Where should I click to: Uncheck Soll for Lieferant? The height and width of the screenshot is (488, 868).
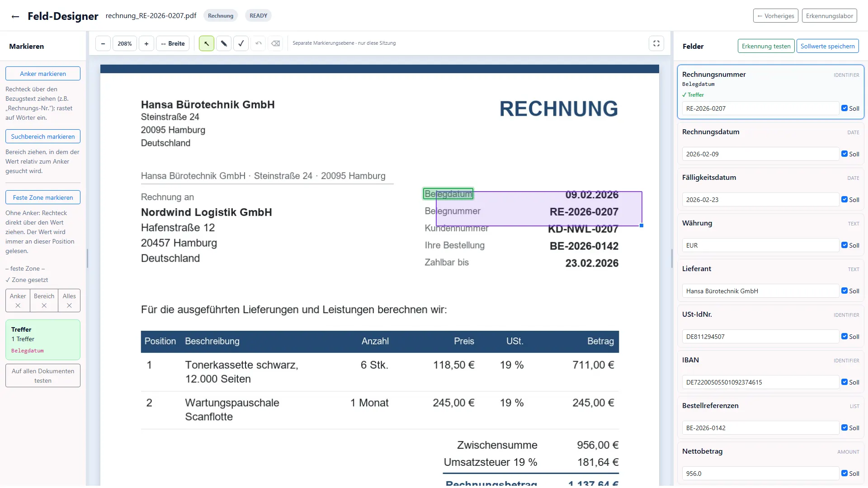tap(844, 291)
